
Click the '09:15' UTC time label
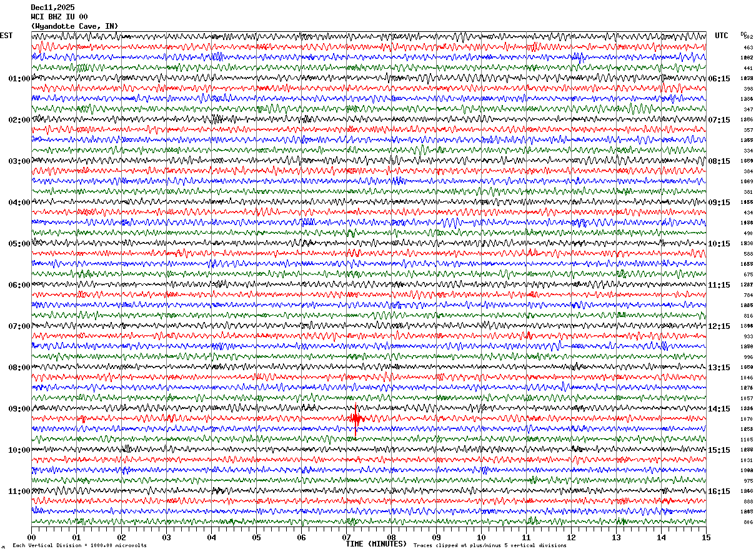[x=719, y=203]
